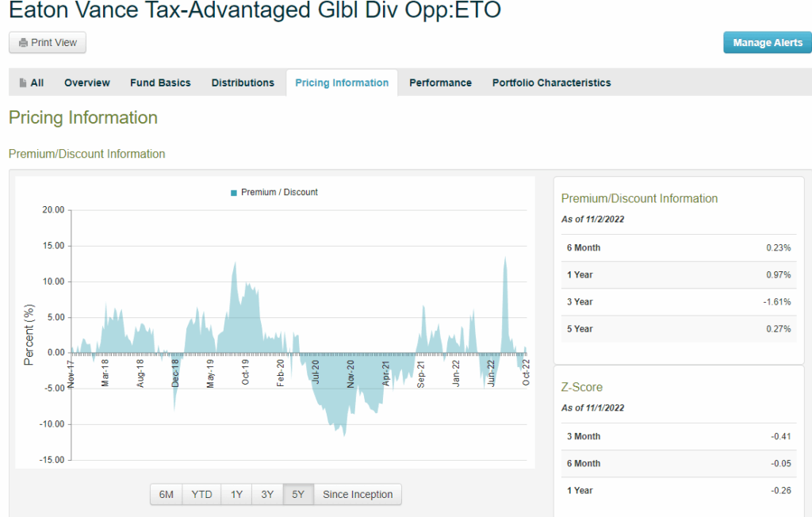Set chart range to YTD
This screenshot has width=812, height=517.
(x=201, y=494)
